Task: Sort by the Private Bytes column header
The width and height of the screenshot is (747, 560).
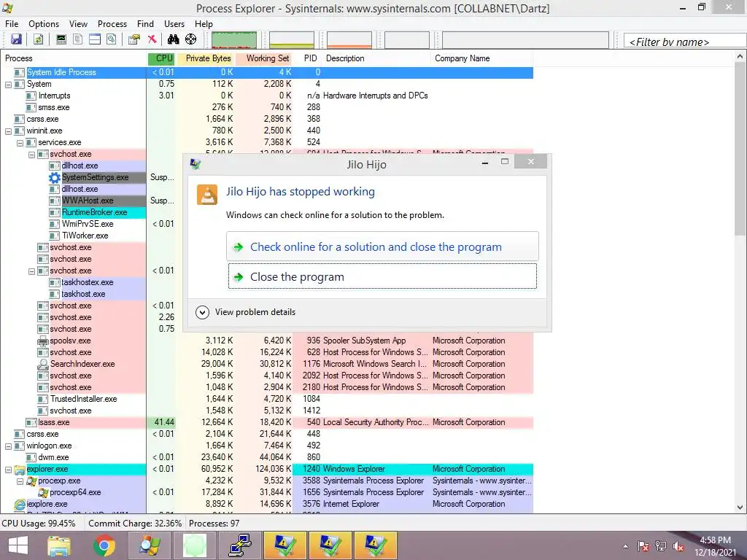Action: [x=205, y=58]
